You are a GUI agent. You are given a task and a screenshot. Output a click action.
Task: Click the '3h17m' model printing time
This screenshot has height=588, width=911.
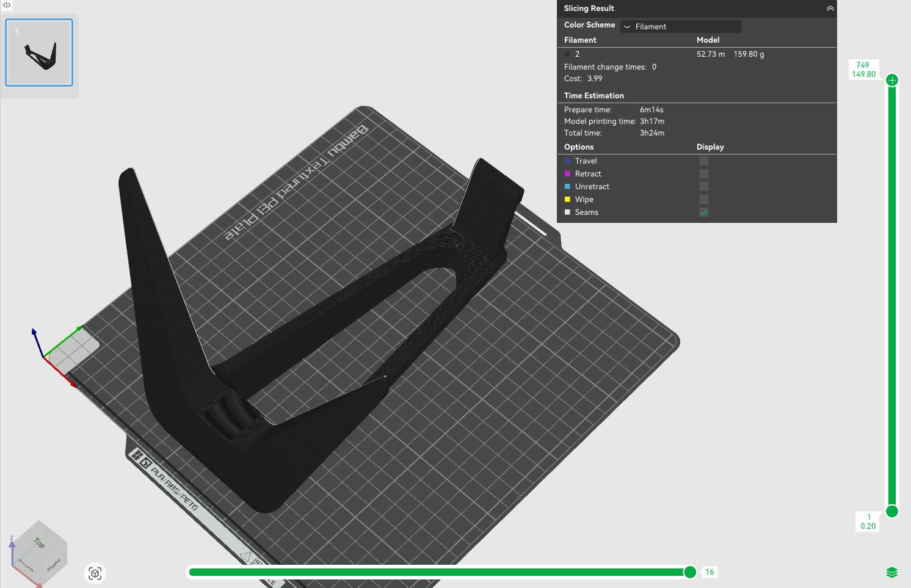pyautogui.click(x=651, y=122)
